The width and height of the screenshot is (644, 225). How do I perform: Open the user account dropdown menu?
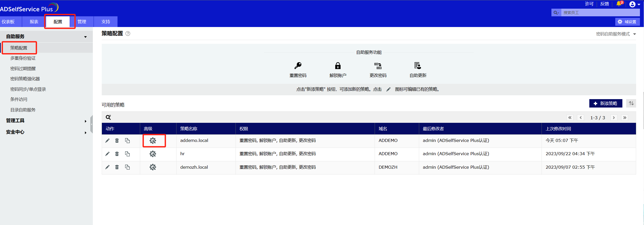(635, 4)
